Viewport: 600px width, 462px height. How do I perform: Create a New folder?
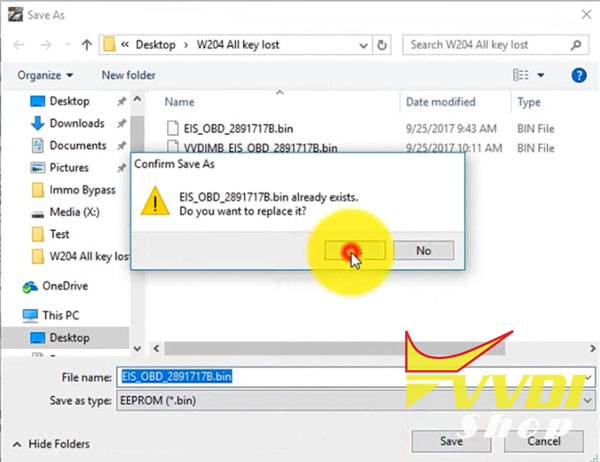pos(129,75)
